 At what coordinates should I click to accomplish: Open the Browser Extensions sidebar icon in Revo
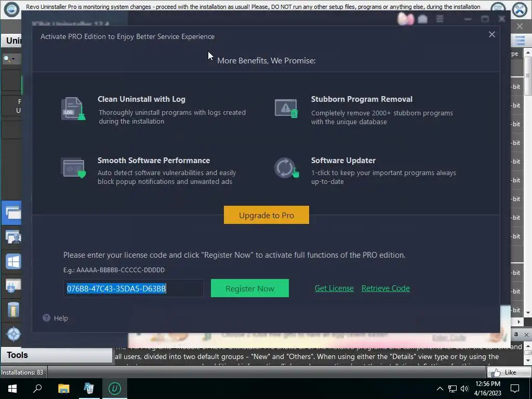click(13, 286)
